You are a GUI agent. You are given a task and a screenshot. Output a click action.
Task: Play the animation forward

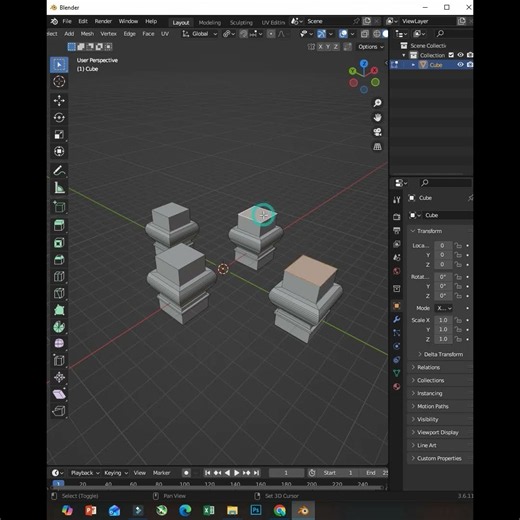(x=236, y=473)
